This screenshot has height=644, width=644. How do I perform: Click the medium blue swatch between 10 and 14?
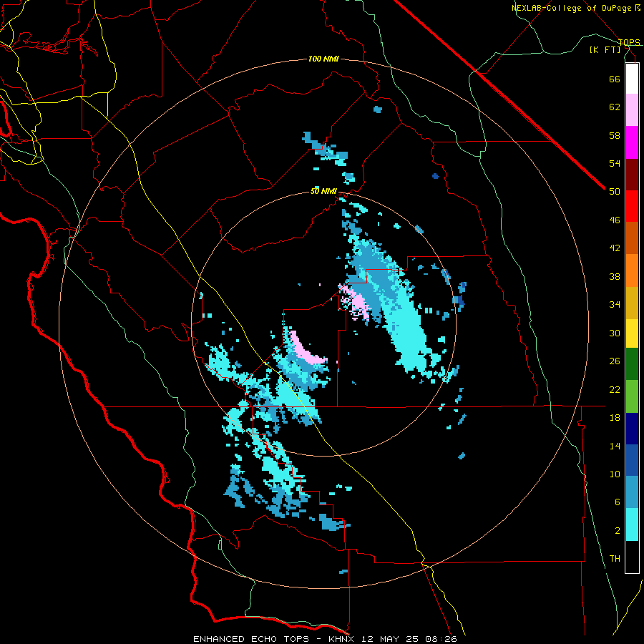tap(632, 460)
